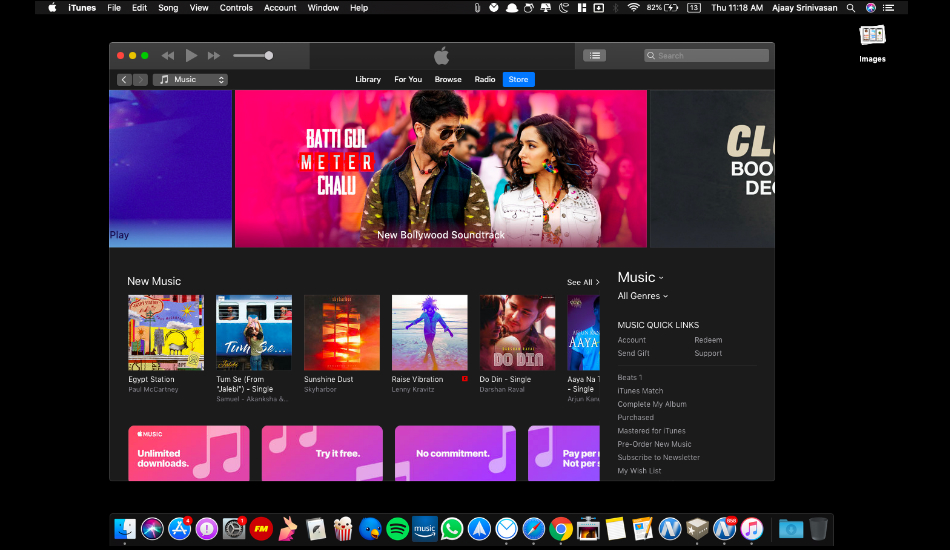Switch to the Library tab
Viewport: 950px width, 550px height.
pyautogui.click(x=368, y=79)
